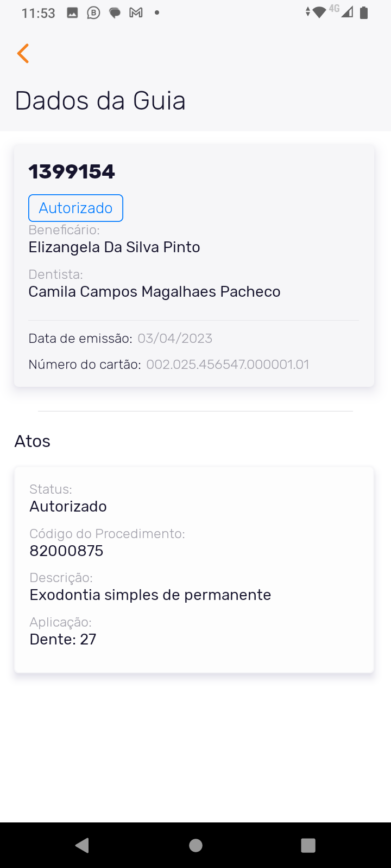Tap the Atos section heading

tap(33, 441)
